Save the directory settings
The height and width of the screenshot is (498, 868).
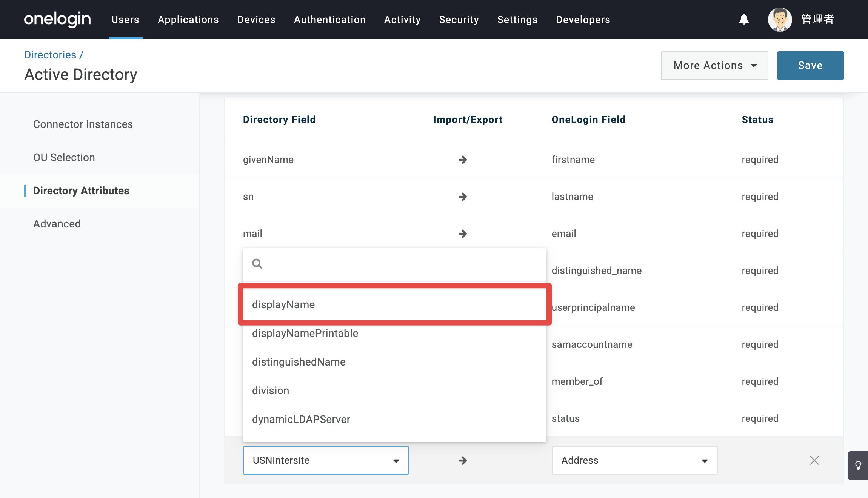pos(810,66)
